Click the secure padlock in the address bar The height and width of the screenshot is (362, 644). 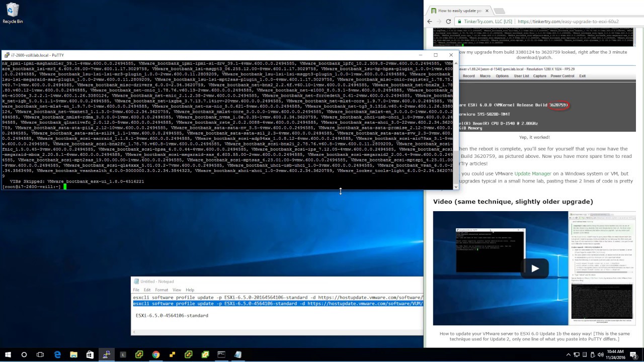click(460, 22)
